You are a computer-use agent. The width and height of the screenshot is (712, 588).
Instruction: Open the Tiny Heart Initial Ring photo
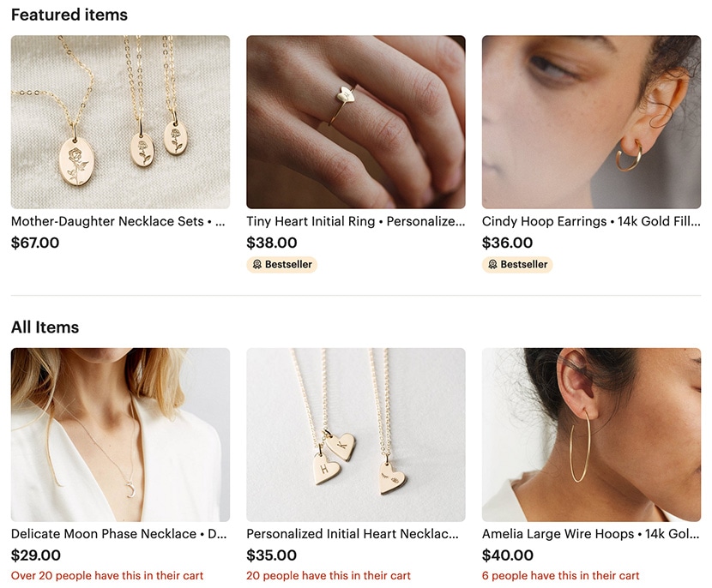[356, 122]
